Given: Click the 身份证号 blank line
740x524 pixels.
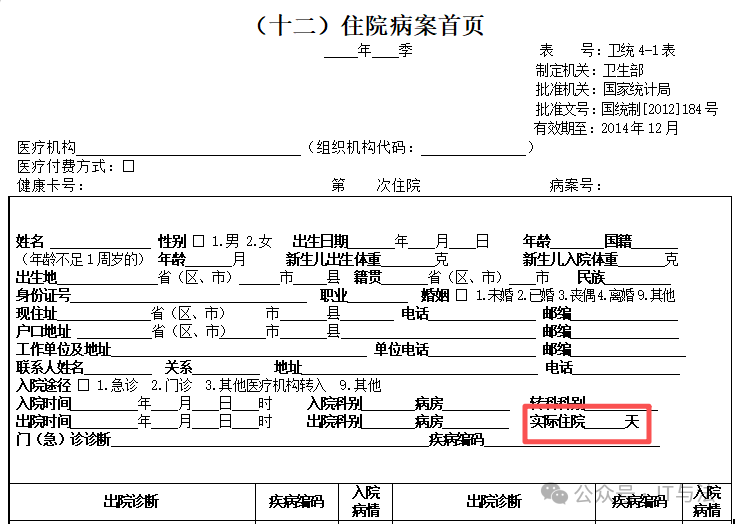Looking at the screenshot, I should [x=189, y=296].
